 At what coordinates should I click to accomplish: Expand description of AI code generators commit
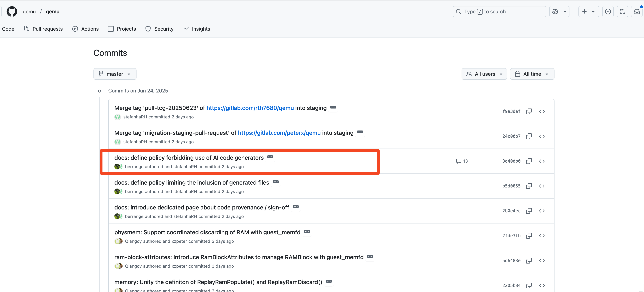tap(270, 157)
